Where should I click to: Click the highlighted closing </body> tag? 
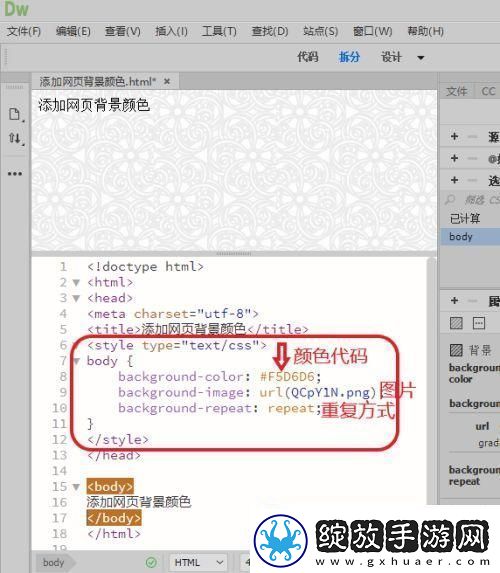pos(114,518)
